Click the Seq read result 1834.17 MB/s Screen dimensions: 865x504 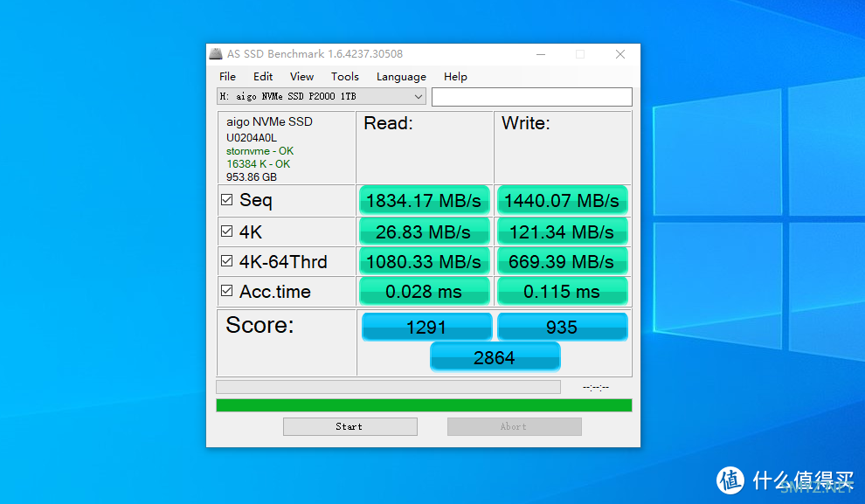click(424, 201)
